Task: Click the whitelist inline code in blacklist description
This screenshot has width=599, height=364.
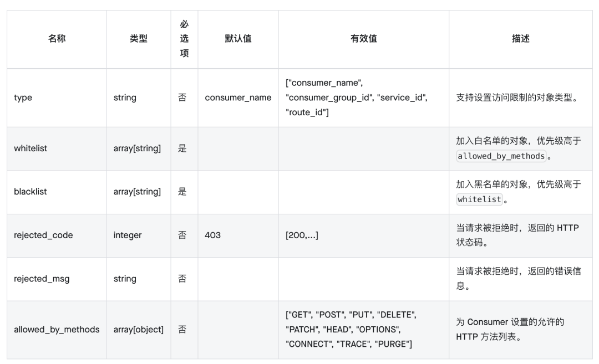Action: coord(479,199)
